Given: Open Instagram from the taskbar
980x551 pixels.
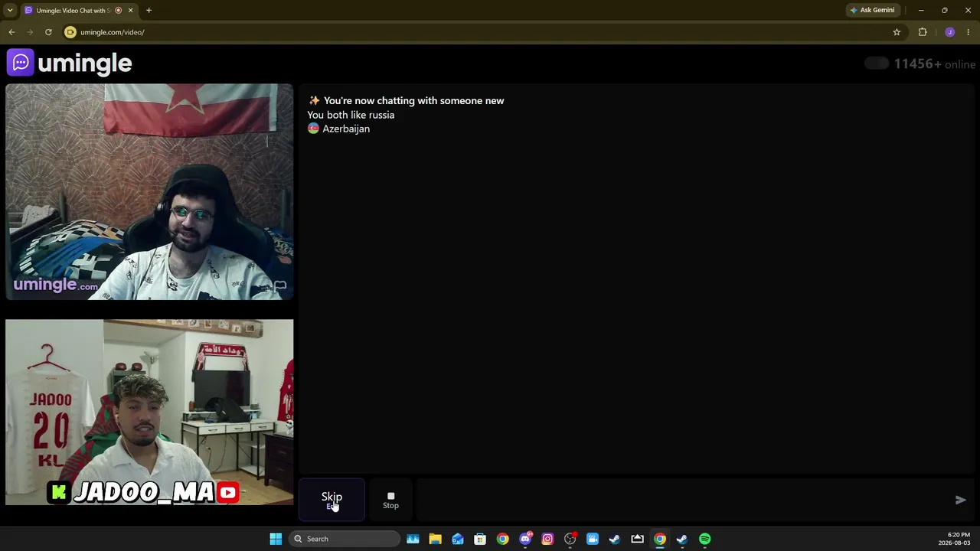Looking at the screenshot, I should click(547, 539).
